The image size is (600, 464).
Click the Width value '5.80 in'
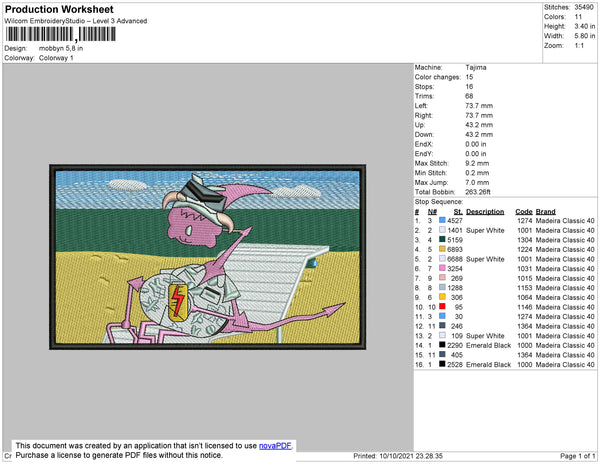[x=585, y=36]
